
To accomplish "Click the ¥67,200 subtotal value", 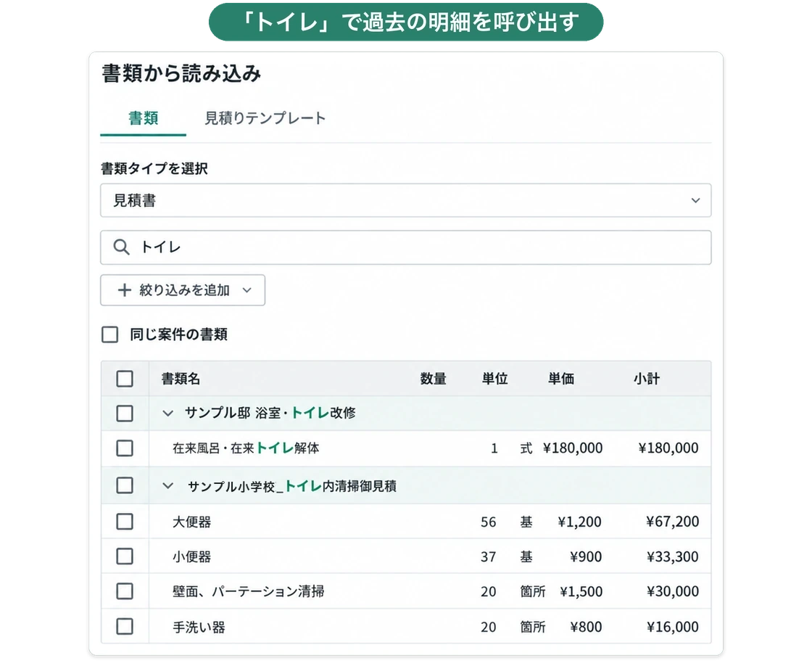I will click(672, 522).
